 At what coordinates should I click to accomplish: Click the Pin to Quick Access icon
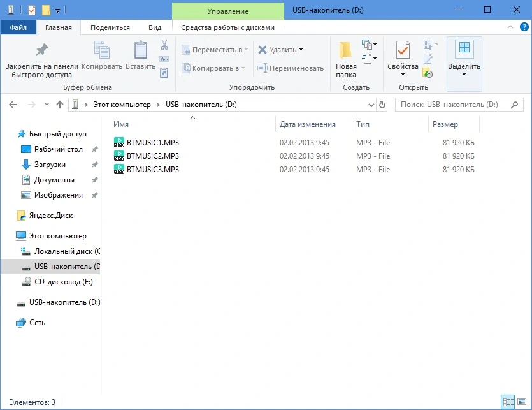click(x=42, y=50)
